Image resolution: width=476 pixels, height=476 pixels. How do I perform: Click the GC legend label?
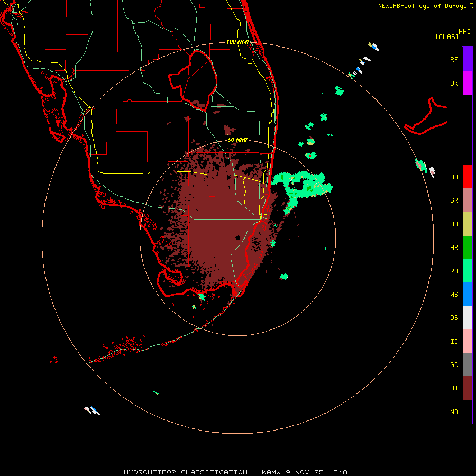click(454, 364)
